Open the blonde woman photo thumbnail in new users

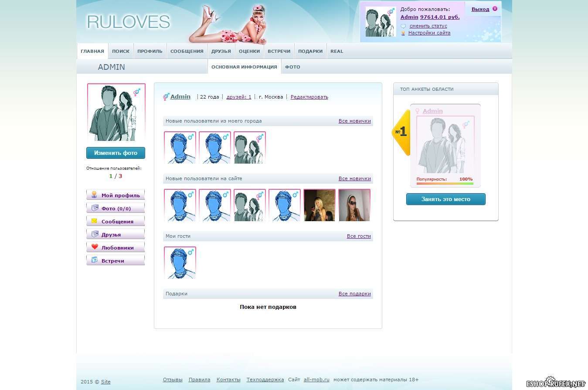point(319,205)
